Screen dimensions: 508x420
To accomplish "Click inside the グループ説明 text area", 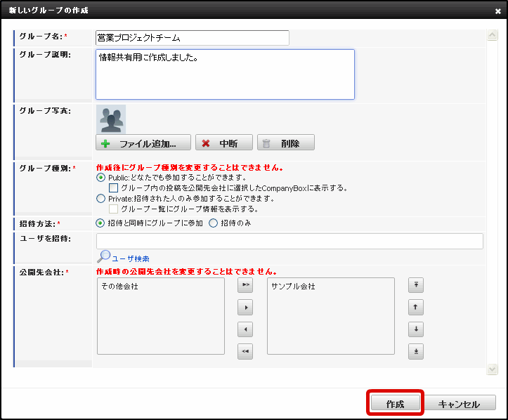I will (x=225, y=74).
